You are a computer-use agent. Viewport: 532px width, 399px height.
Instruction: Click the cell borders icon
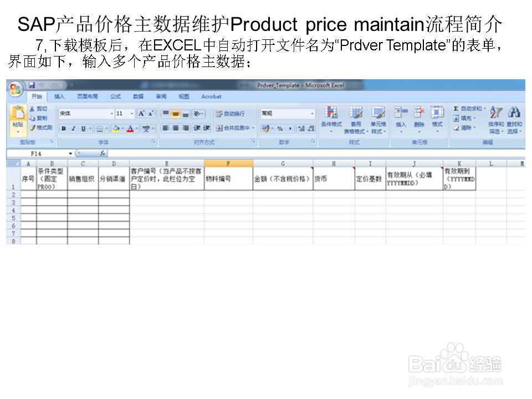click(x=100, y=129)
